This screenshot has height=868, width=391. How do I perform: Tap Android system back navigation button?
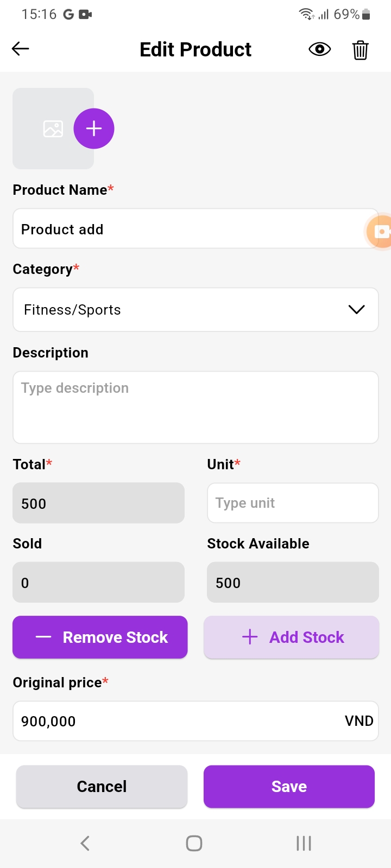85,843
